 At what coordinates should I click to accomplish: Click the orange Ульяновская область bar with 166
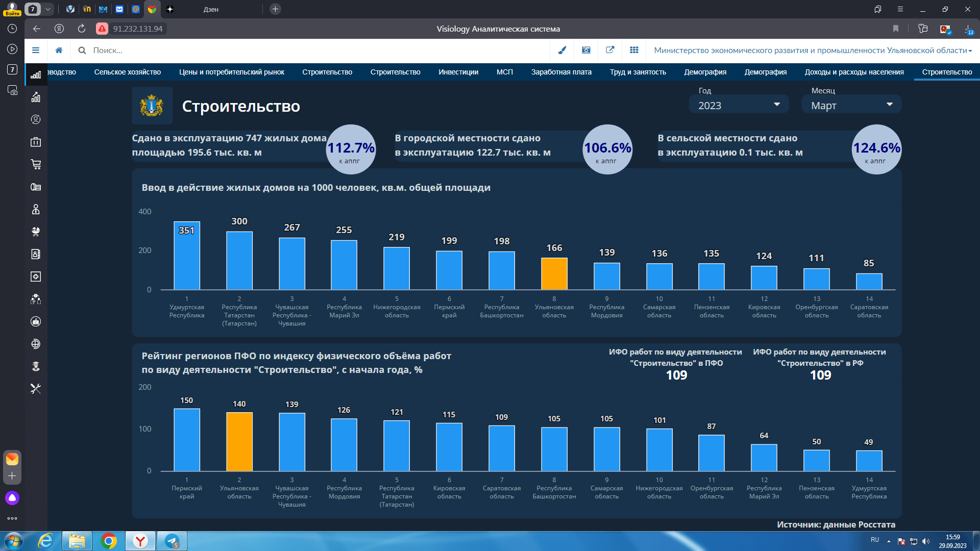[x=554, y=274]
